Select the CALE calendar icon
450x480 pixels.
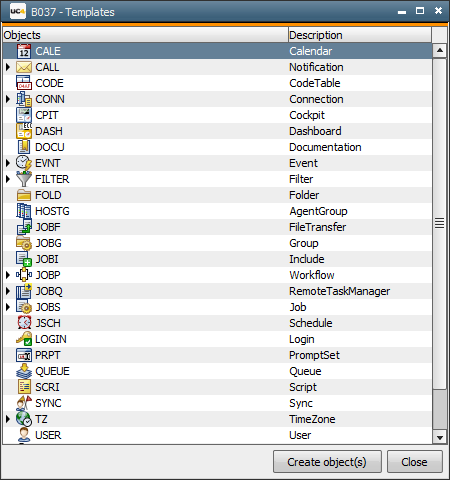(x=24, y=51)
